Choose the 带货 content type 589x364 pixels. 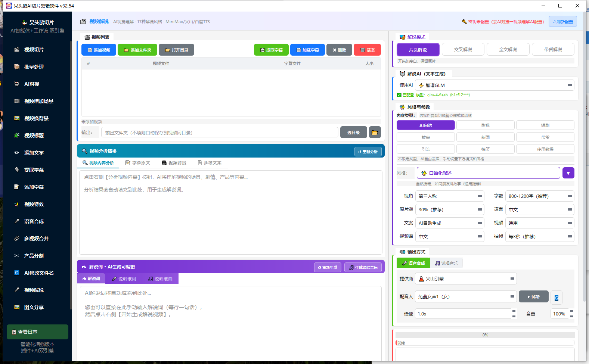click(545, 137)
